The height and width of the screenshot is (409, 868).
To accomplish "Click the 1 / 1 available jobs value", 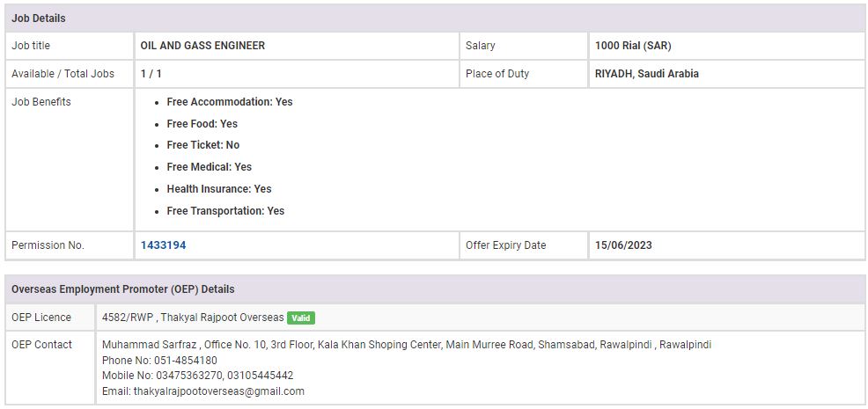I will pyautogui.click(x=151, y=74).
